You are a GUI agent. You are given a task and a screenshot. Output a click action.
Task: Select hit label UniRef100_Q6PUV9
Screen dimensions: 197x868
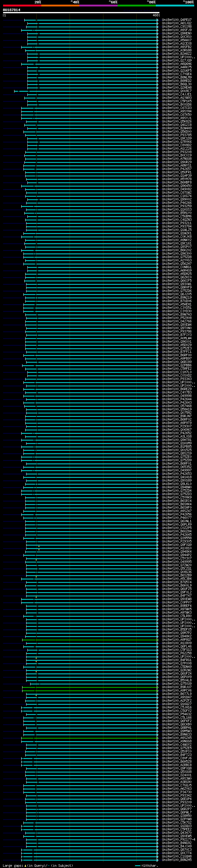(x=176, y=677)
